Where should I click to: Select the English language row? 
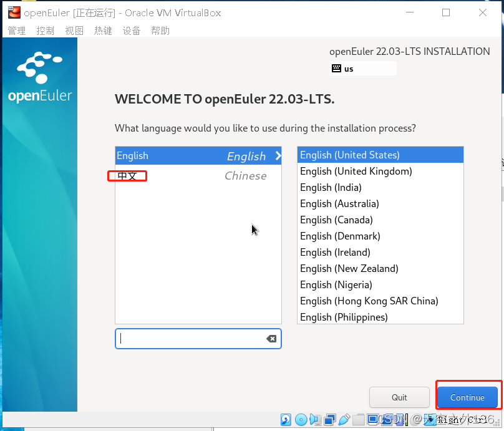pos(198,156)
